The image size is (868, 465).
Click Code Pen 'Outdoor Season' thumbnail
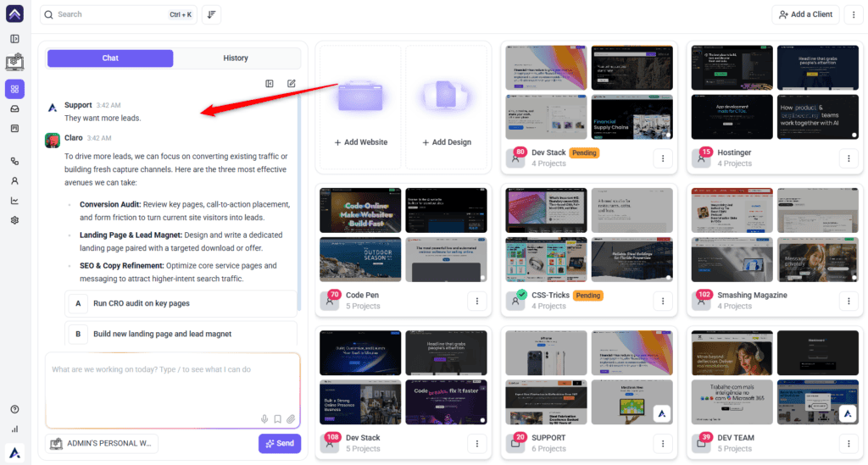point(360,259)
